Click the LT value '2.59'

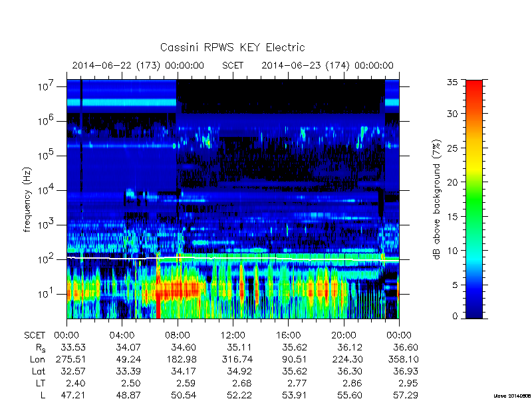[186, 383]
